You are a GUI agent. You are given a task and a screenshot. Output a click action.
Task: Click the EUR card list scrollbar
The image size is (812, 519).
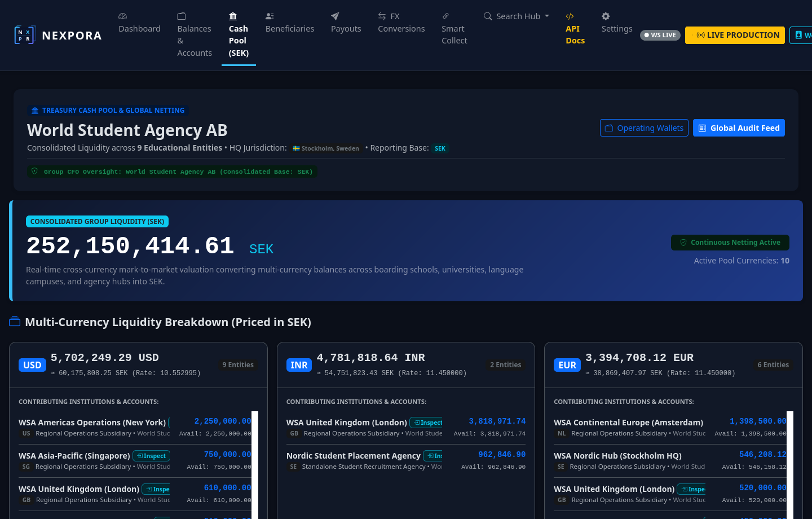790,465
